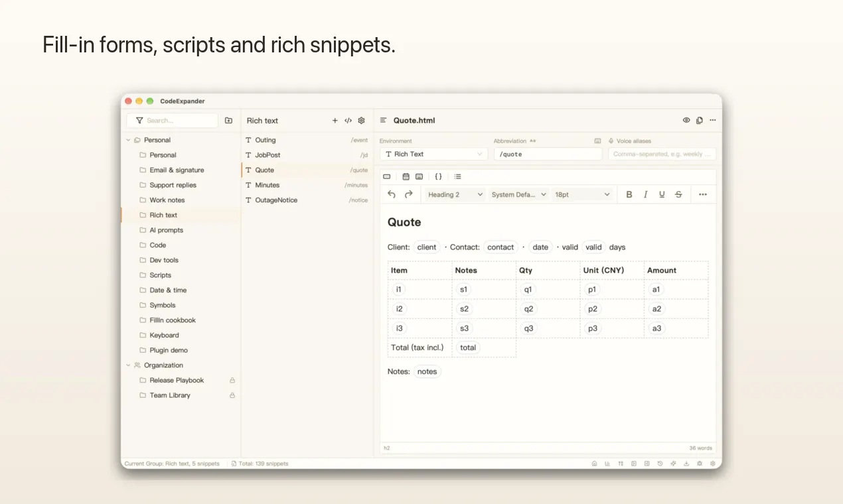
Task: Select the Minutes snippet
Action: click(x=307, y=185)
